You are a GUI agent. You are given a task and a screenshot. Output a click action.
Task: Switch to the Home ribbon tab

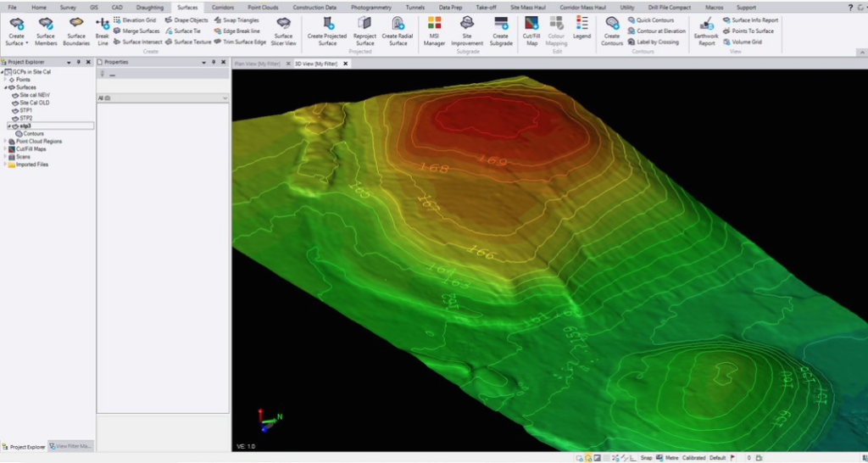tap(39, 7)
